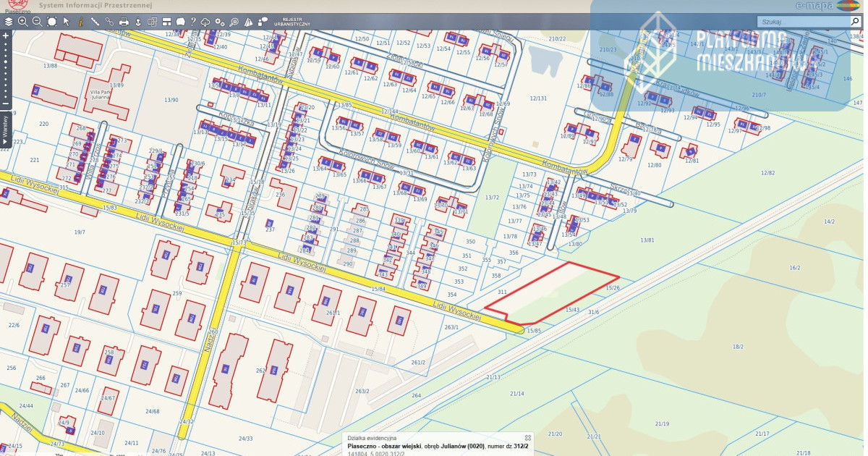Open the gear settings icon in toolbar

point(221,22)
